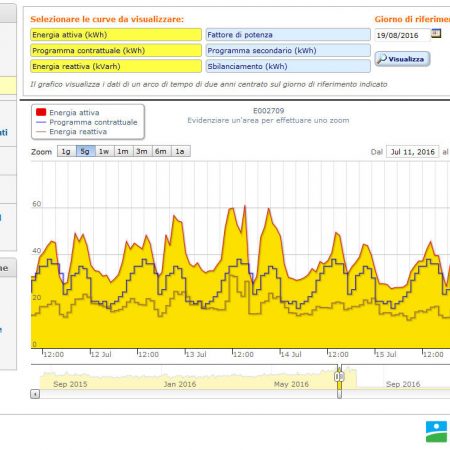The width and height of the screenshot is (450, 450).
Task: Grab the navigator range handle
Action: click(339, 377)
